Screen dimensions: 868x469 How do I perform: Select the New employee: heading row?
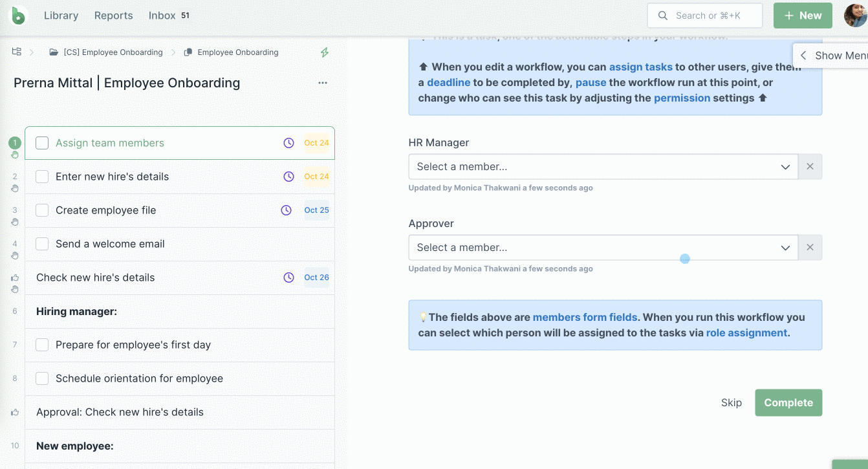180,446
